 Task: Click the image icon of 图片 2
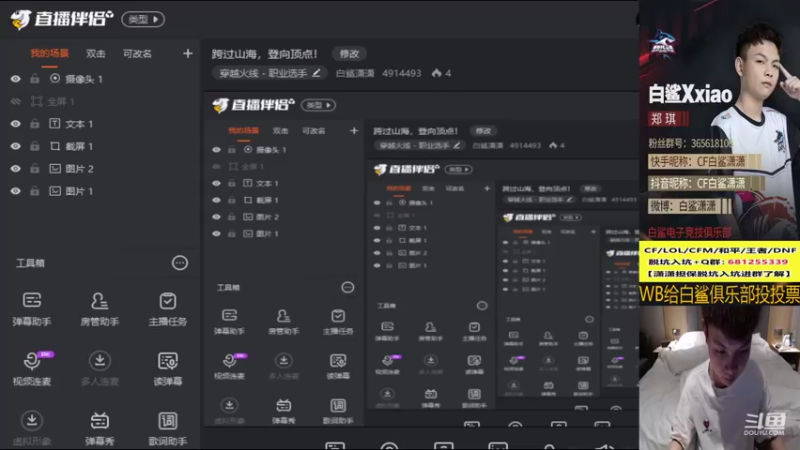pos(55,168)
